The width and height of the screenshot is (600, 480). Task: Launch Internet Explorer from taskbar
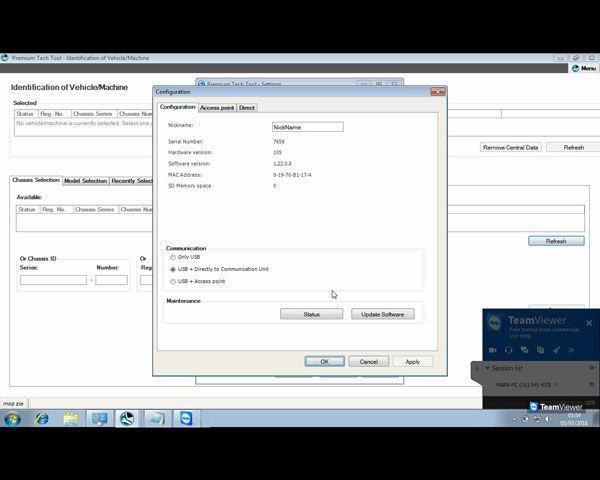coord(42,419)
